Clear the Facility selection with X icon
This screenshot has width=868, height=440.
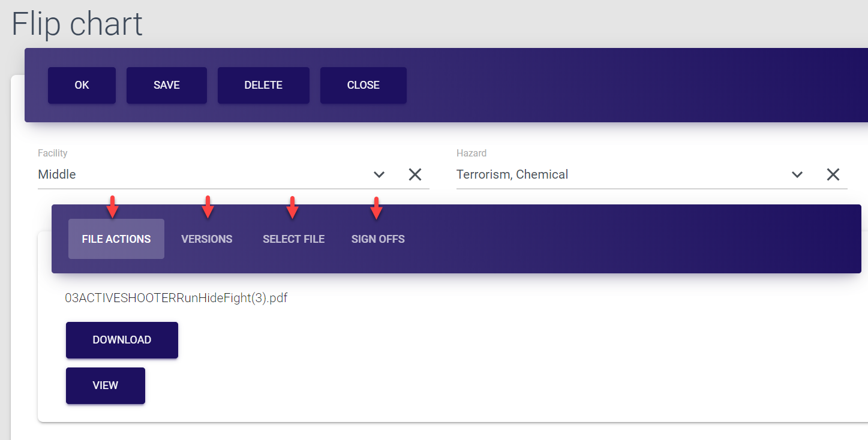[x=415, y=174]
